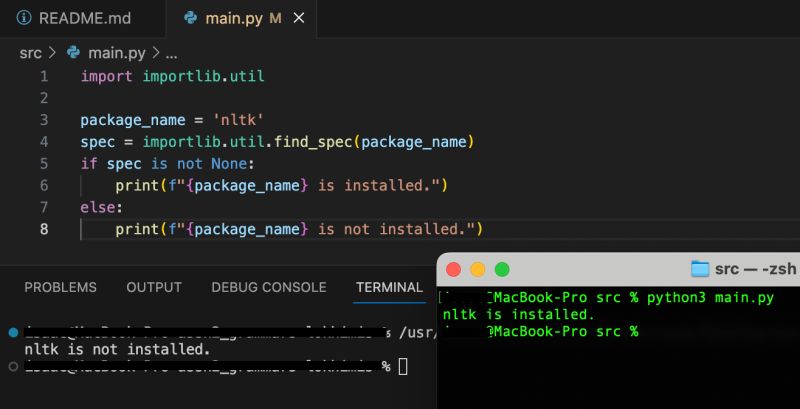This screenshot has height=409, width=800.
Task: Click line number 1 in the gutter
Action: (44, 76)
